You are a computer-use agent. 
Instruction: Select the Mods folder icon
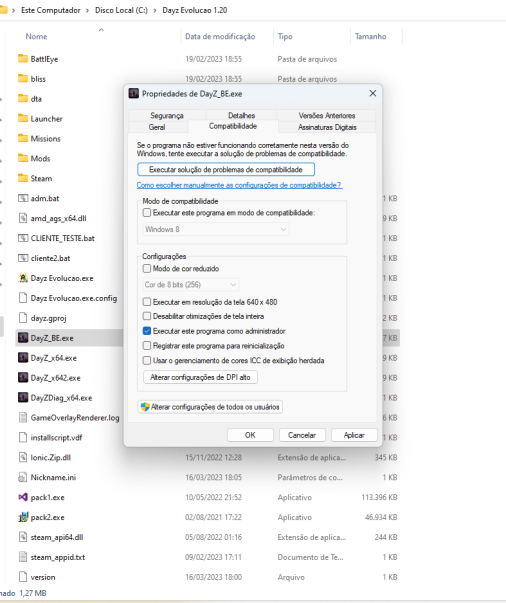pos(23,158)
